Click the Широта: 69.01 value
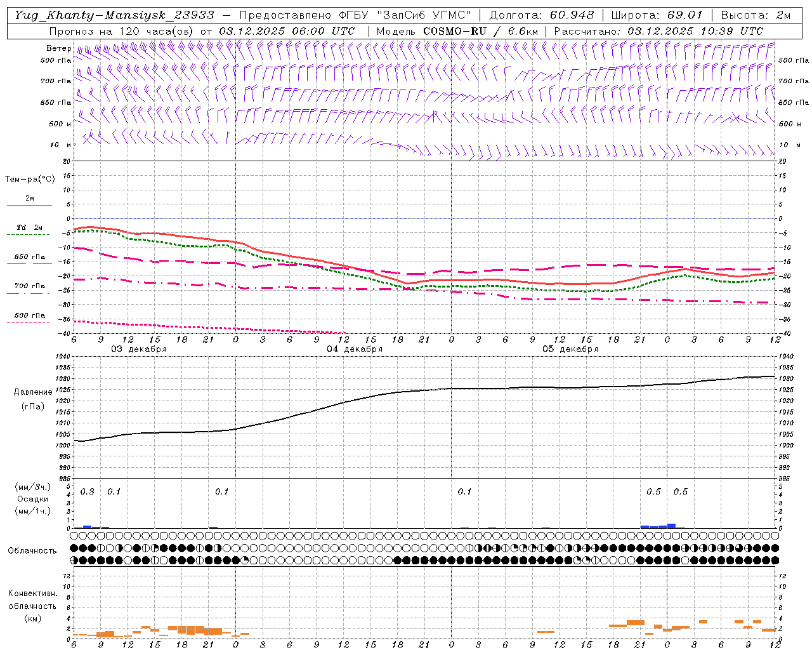 pyautogui.click(x=657, y=15)
